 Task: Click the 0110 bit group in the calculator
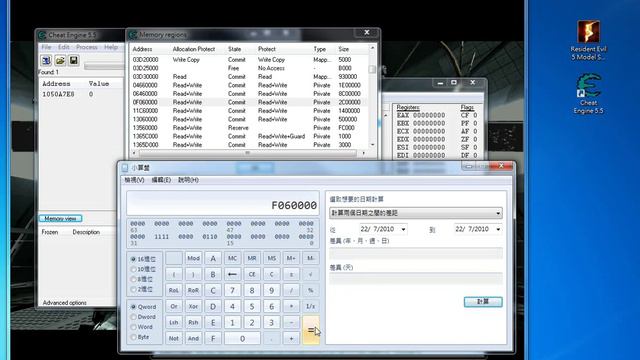coord(210,237)
